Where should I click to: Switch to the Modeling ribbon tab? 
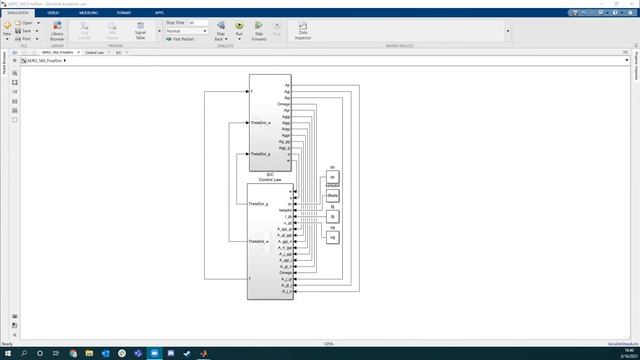pos(89,13)
